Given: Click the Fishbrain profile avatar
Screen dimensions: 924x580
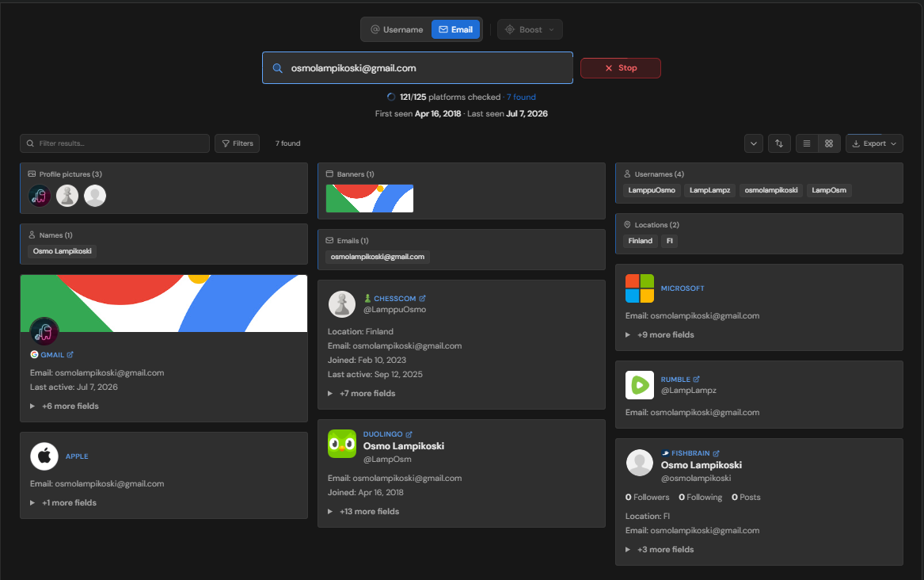Looking at the screenshot, I should 640,463.
